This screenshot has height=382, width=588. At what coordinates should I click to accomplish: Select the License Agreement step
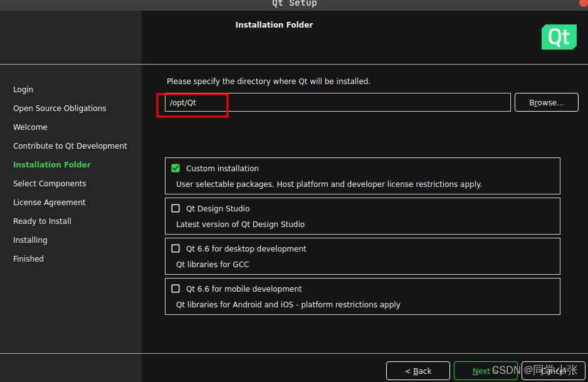[x=50, y=202]
